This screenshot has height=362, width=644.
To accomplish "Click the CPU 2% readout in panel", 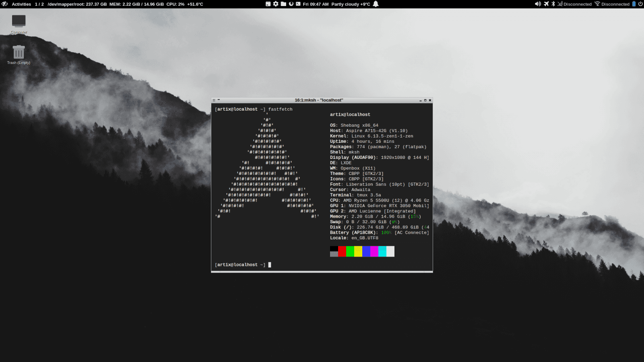I will (x=175, y=4).
